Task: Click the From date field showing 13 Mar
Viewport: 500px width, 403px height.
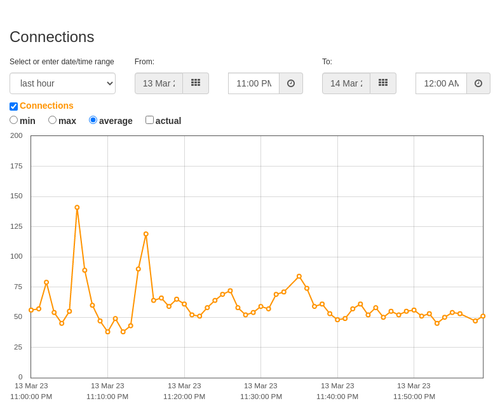Action: tap(159, 83)
